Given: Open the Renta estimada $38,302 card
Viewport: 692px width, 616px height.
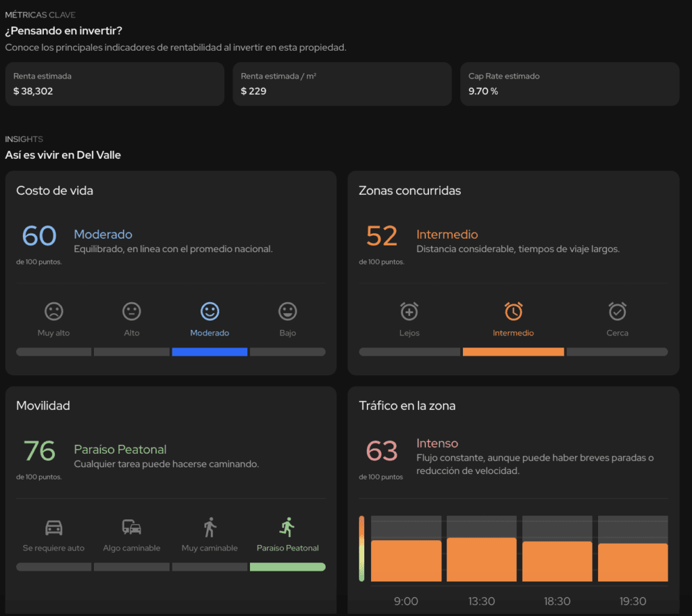Looking at the screenshot, I should [115, 84].
